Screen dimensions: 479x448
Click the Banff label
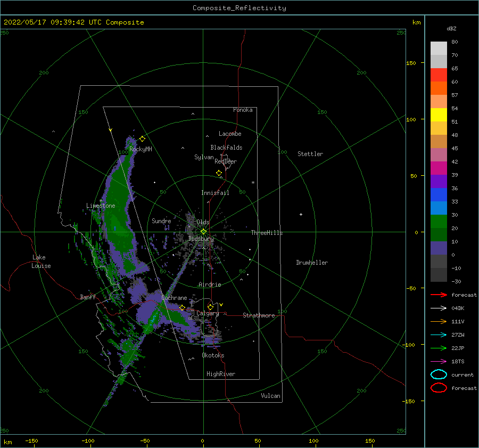(x=88, y=297)
